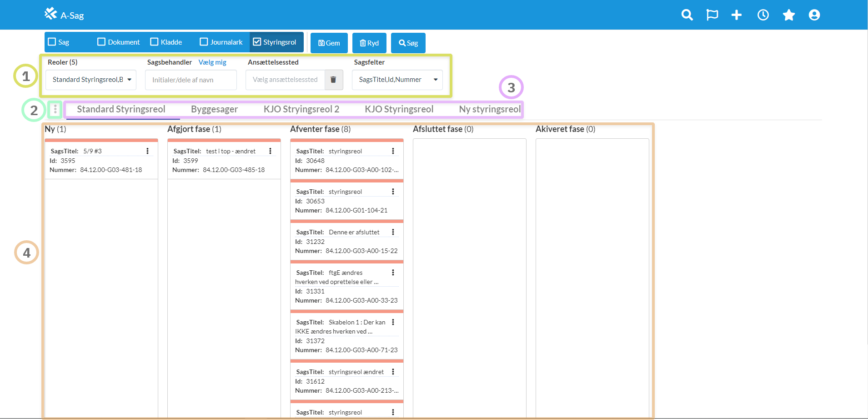Open the Sagsfelter dropdown
This screenshot has width=868, height=420.
pyautogui.click(x=397, y=80)
